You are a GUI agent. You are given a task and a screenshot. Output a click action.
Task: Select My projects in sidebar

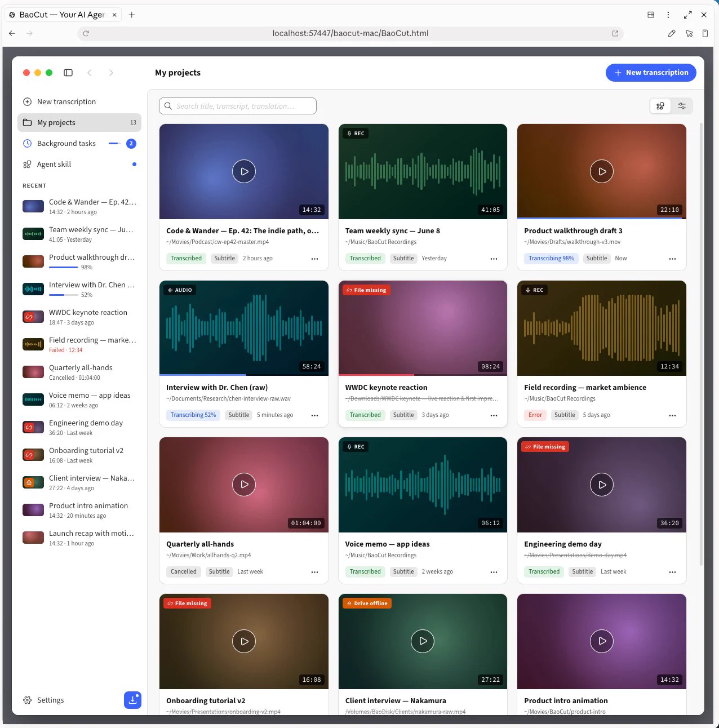pos(79,123)
